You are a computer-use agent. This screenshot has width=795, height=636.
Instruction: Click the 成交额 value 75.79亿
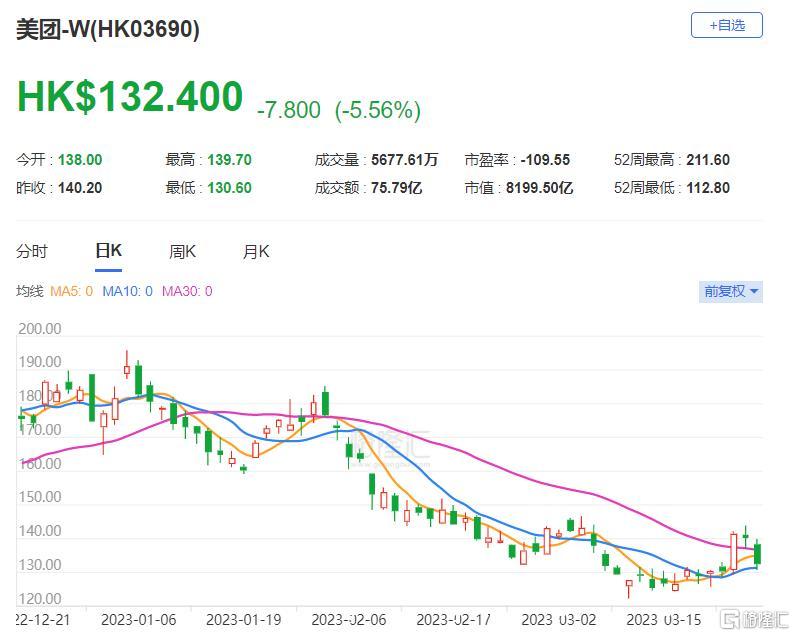pos(396,188)
